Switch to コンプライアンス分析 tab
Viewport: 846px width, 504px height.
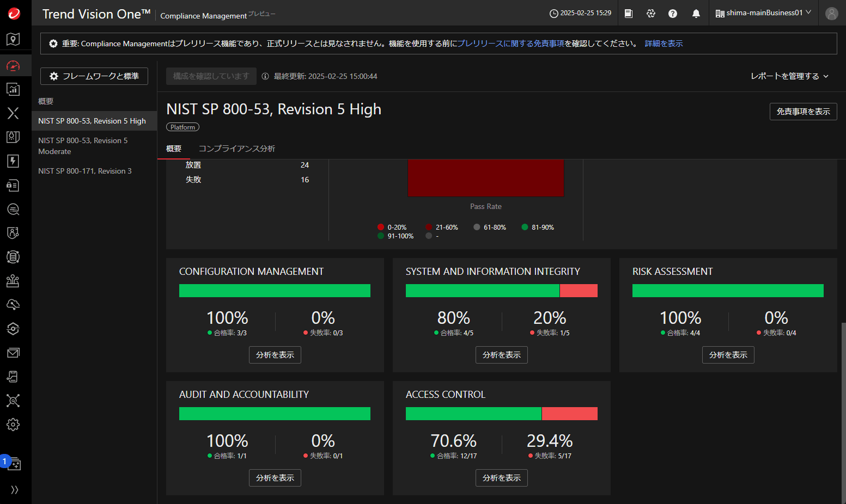[237, 149]
